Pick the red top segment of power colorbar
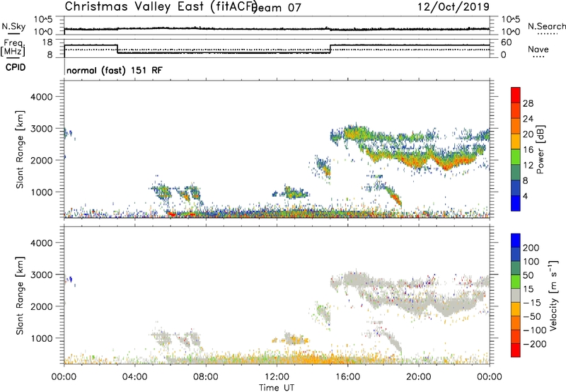 (516, 96)
